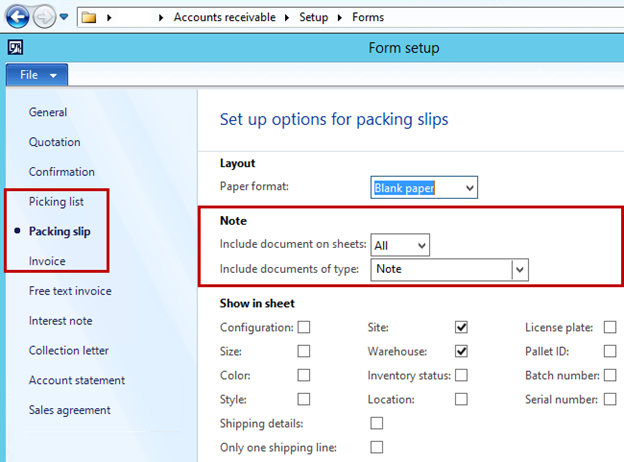Switch to the Invoice tab
The width and height of the screenshot is (624, 462).
pos(47,261)
